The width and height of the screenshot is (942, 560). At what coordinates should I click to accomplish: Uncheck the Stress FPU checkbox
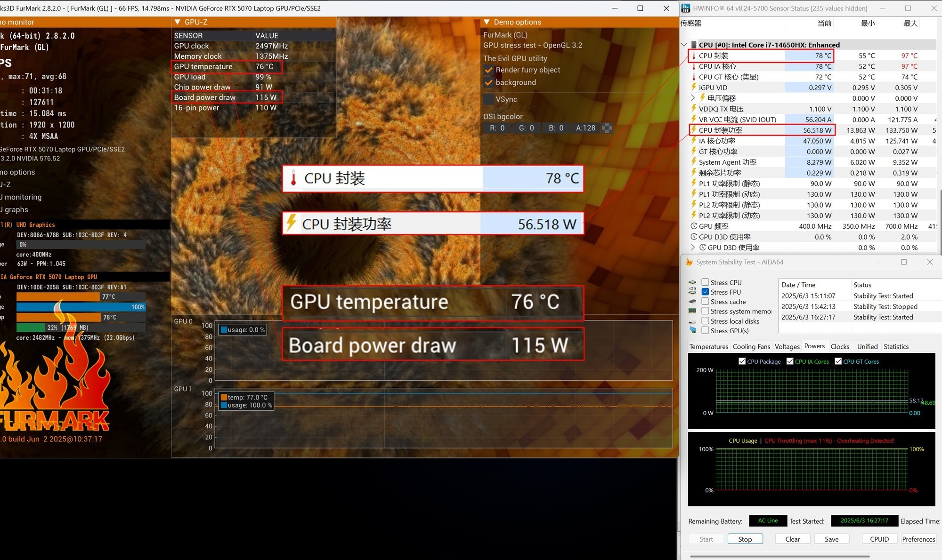705,292
